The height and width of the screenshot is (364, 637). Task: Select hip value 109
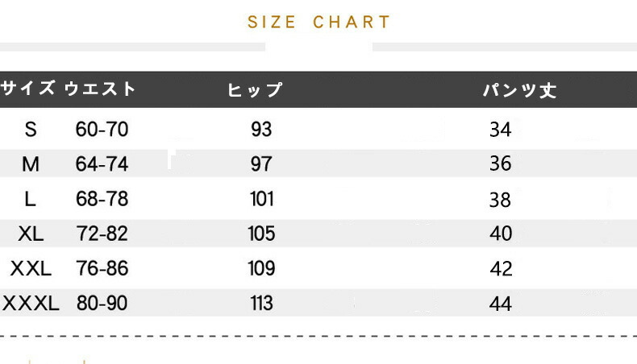tap(261, 268)
